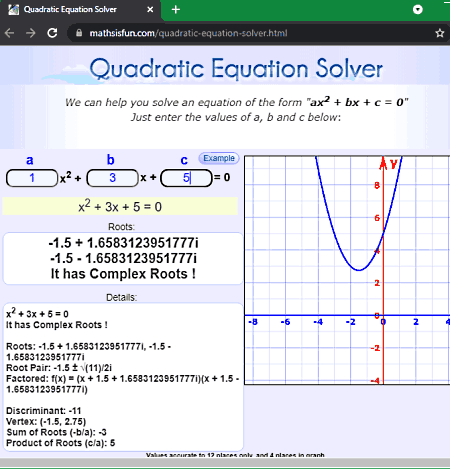Viewport: 450px width, 469px height.
Task: Select the Quadratic Equation Solver tab
Action: coord(81,10)
